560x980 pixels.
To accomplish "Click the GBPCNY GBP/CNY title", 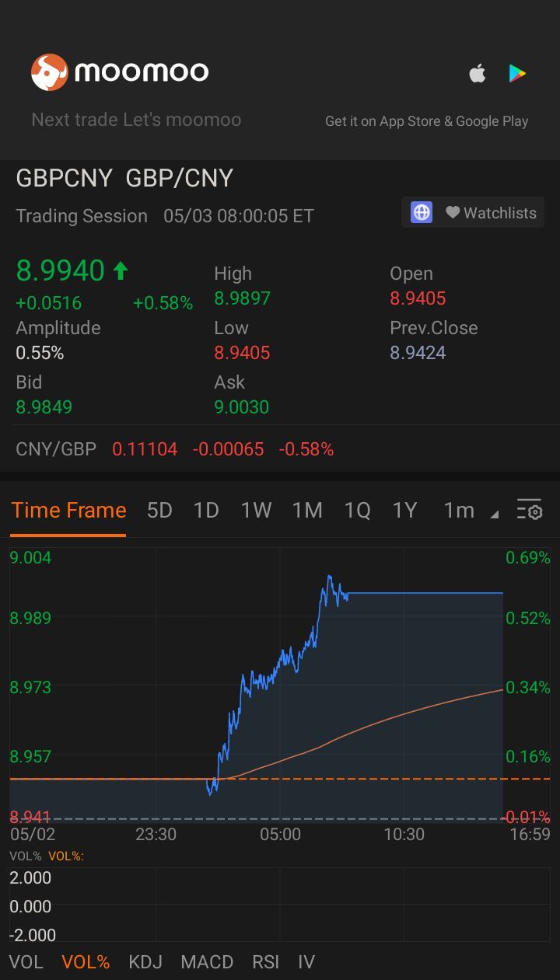I will pos(124,178).
